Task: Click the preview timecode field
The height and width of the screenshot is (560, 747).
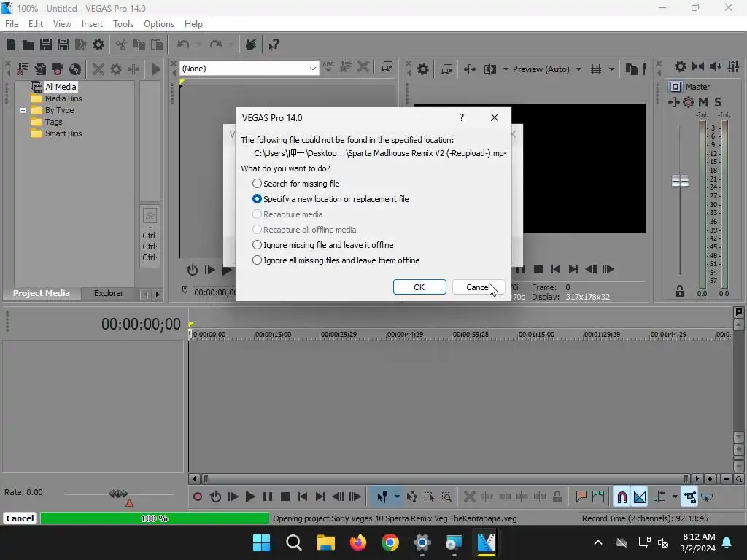Action: (x=214, y=292)
